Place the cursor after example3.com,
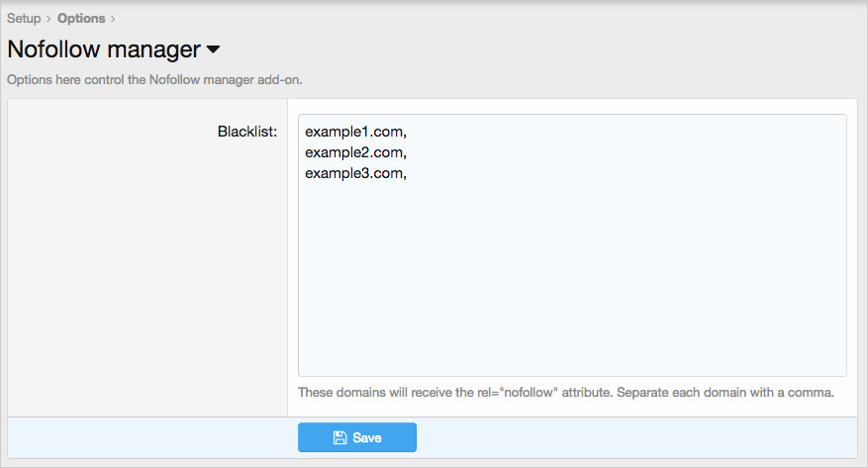 (409, 173)
